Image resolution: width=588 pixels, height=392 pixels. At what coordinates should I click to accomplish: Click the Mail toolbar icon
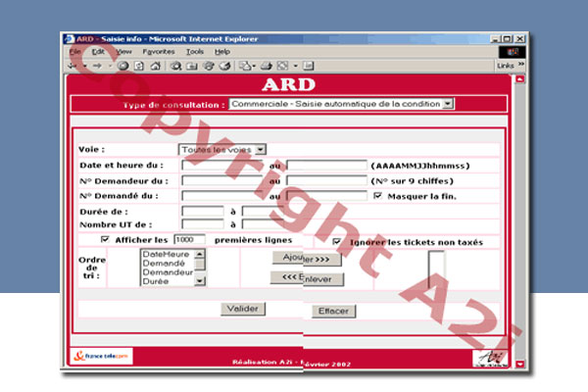coord(245,66)
